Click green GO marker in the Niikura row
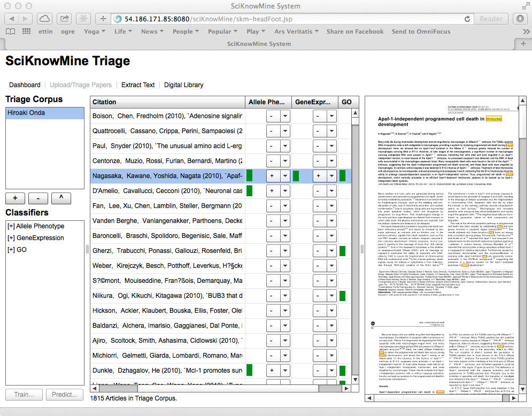 pos(342,296)
